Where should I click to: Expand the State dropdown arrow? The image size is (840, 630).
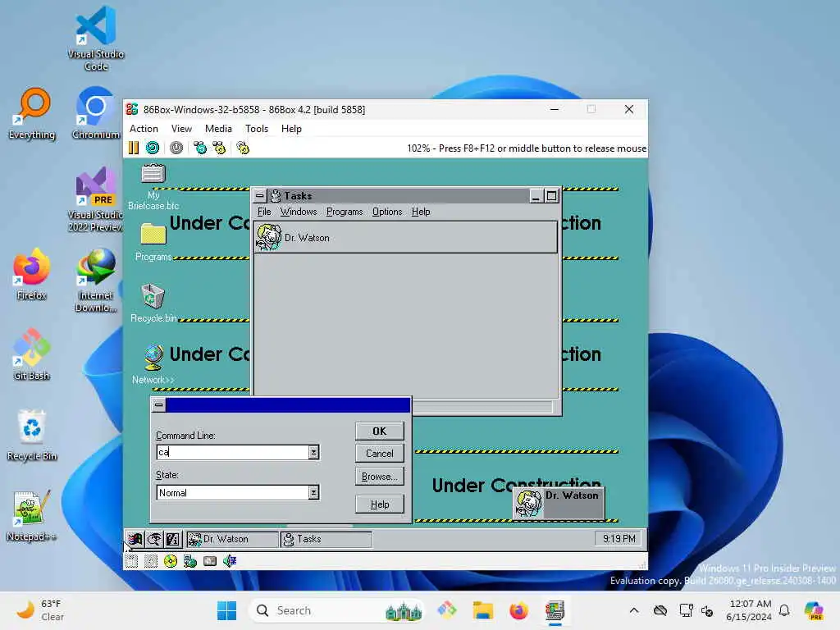coord(313,492)
